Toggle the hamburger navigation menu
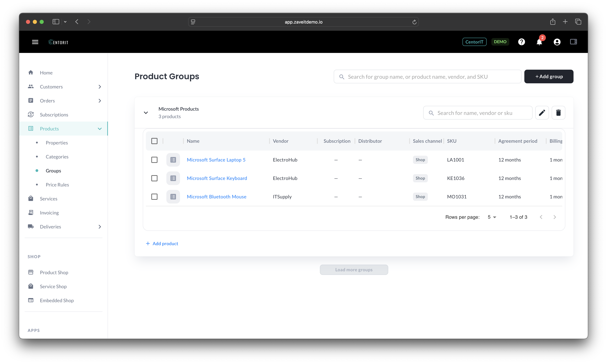The width and height of the screenshot is (607, 364). click(x=35, y=42)
